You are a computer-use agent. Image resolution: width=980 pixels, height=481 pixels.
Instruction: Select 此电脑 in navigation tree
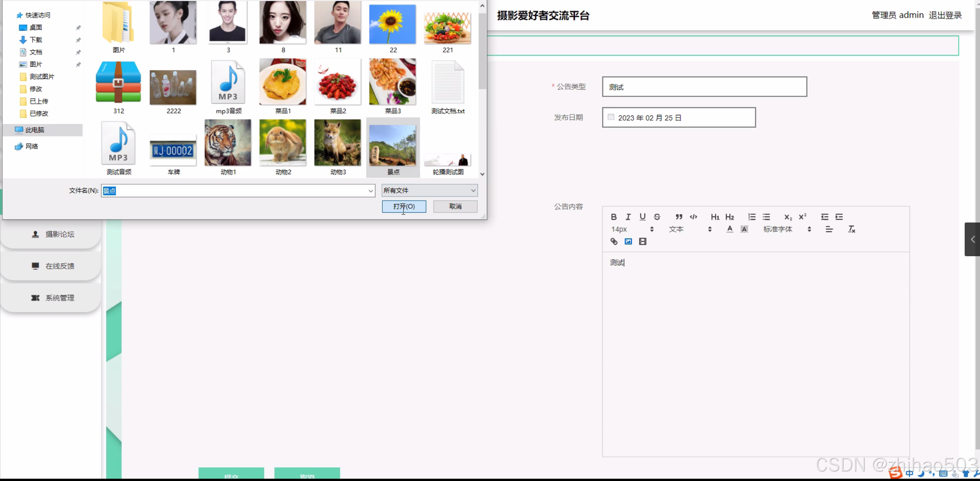tap(34, 130)
